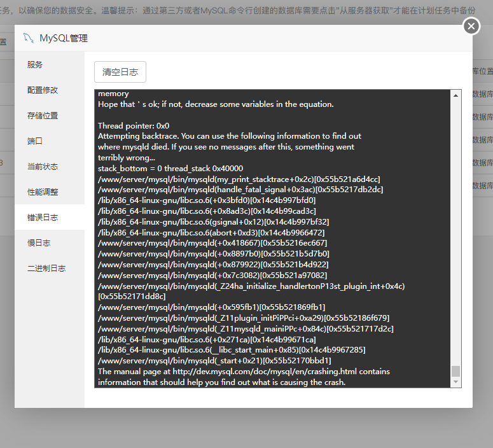Click the my_print_stacktrace backtrace line
493x448 pixels.
239,179
